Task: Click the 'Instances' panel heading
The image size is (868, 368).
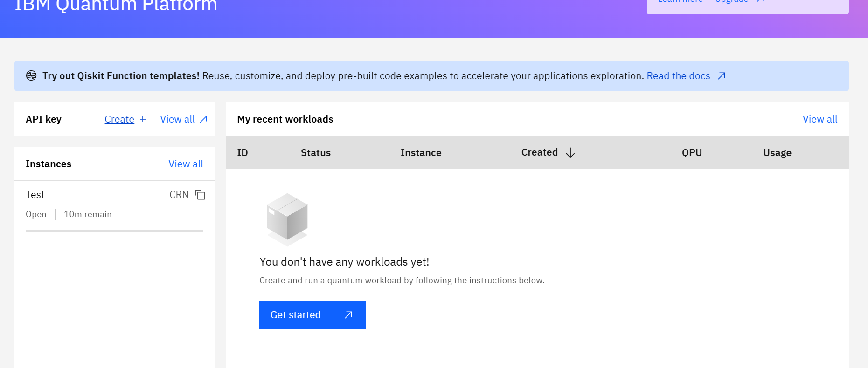Action: coord(49,164)
